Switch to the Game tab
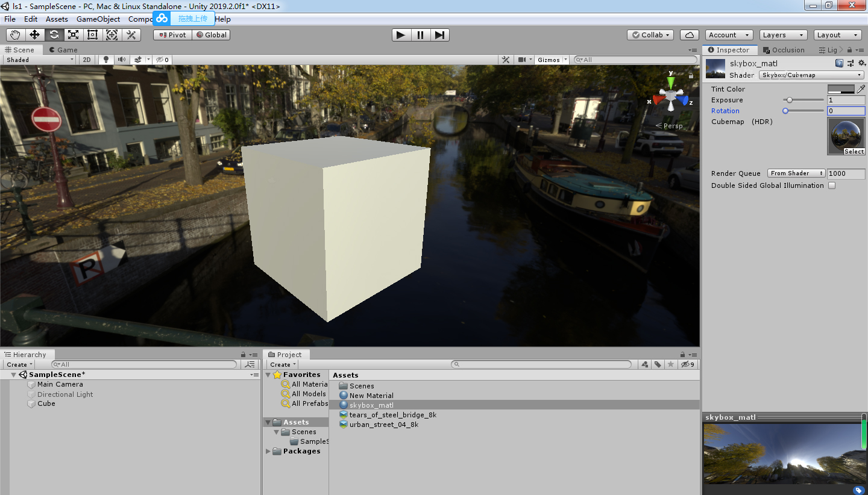Image resolution: width=868 pixels, height=495 pixels. (x=63, y=50)
